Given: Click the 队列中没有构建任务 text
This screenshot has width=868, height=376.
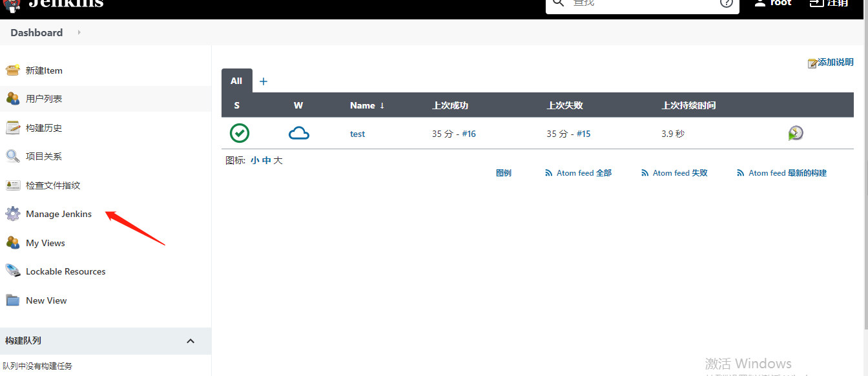Looking at the screenshot, I should pos(37,366).
